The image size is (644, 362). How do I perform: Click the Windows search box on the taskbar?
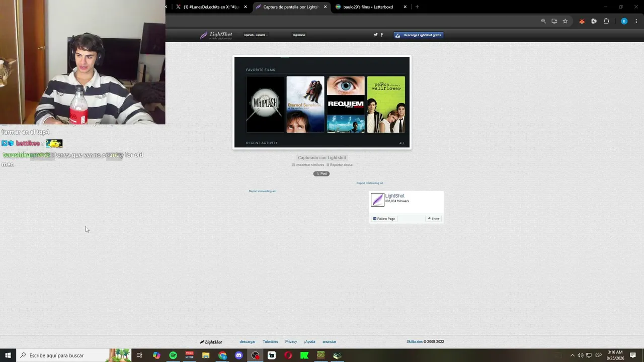click(x=73, y=355)
